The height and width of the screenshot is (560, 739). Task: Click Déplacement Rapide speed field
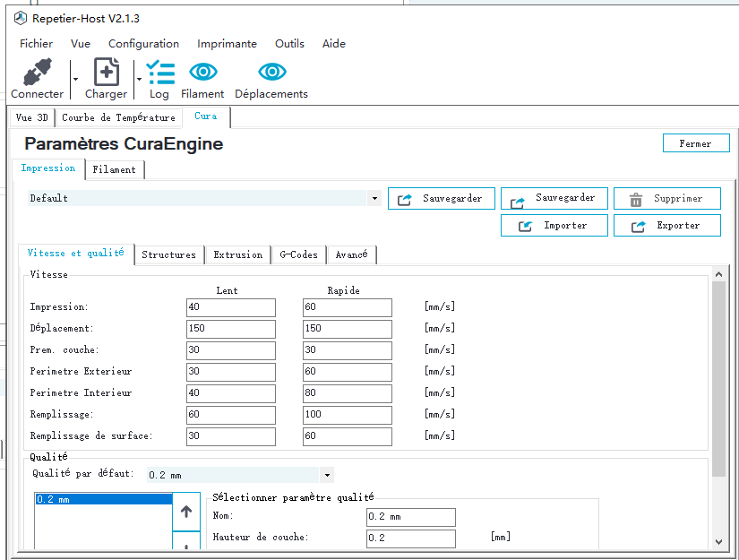[x=348, y=329]
